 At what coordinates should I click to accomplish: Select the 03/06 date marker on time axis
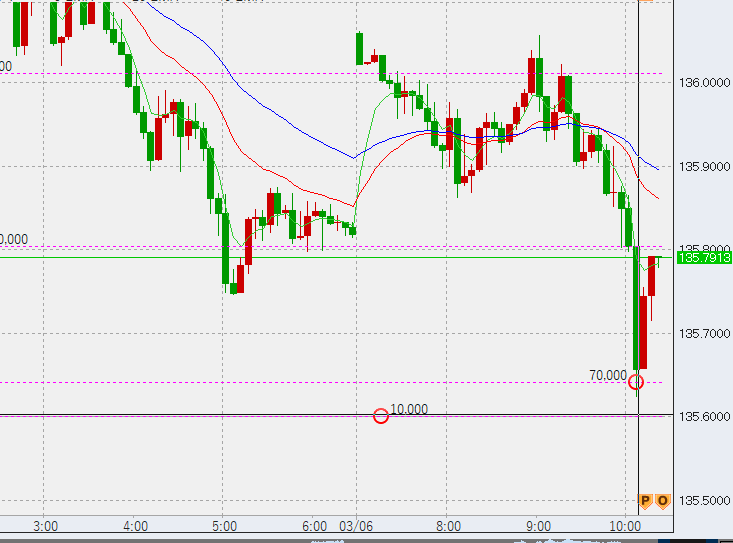356,526
